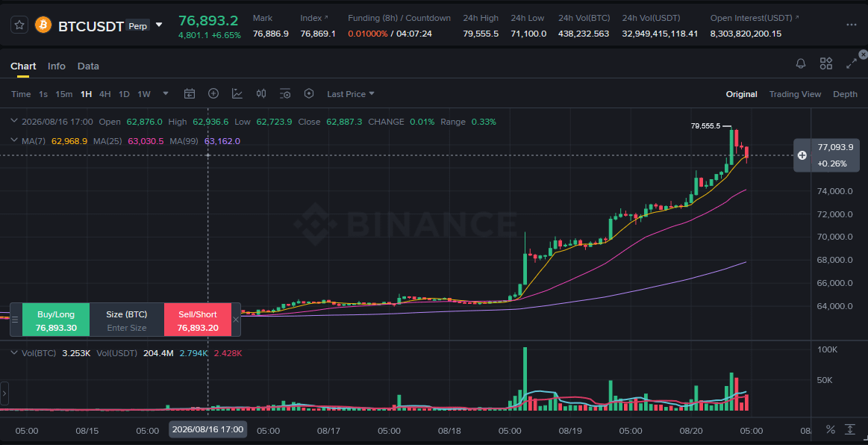Select the 1D interval
The image size is (868, 445).
coord(124,94)
